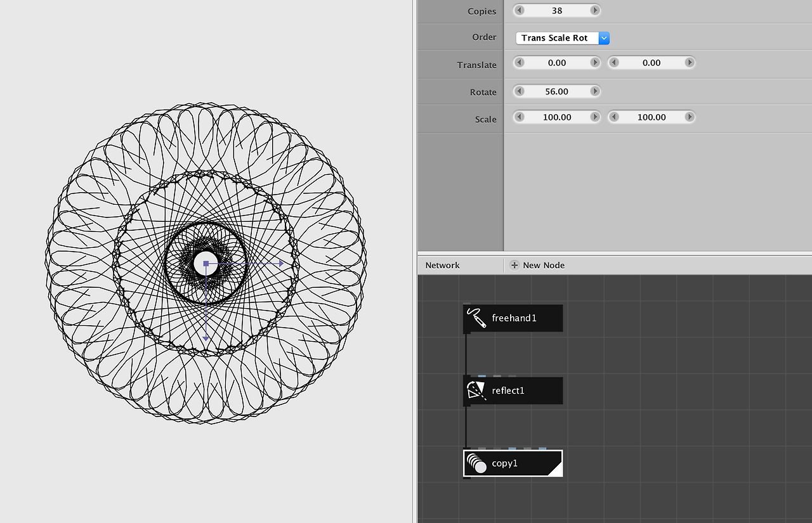Select the freehand1 node label
The height and width of the screenshot is (523, 812).
pyautogui.click(x=514, y=318)
